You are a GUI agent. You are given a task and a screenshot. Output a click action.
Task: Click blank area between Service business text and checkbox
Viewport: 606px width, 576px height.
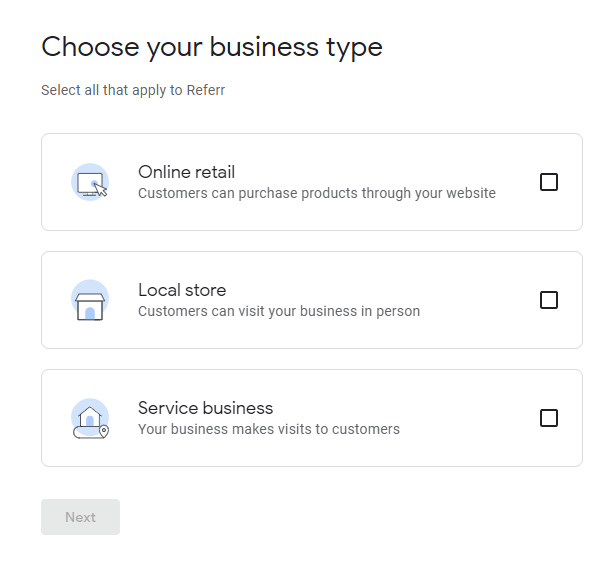[470, 418]
